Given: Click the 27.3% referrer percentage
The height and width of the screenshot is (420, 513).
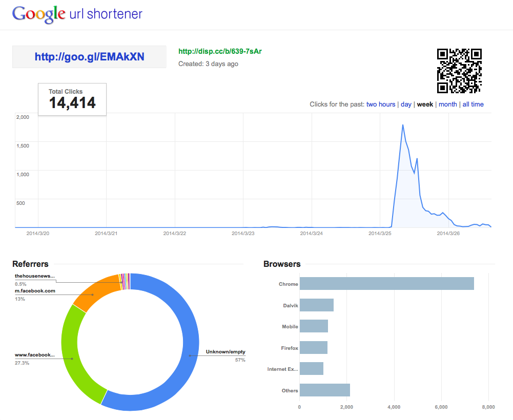Looking at the screenshot, I should (22, 363).
